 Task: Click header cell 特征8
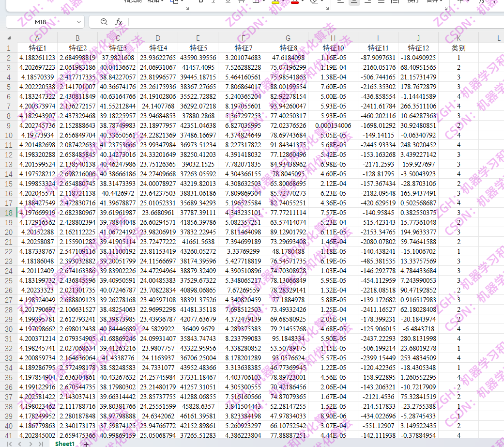(288, 48)
